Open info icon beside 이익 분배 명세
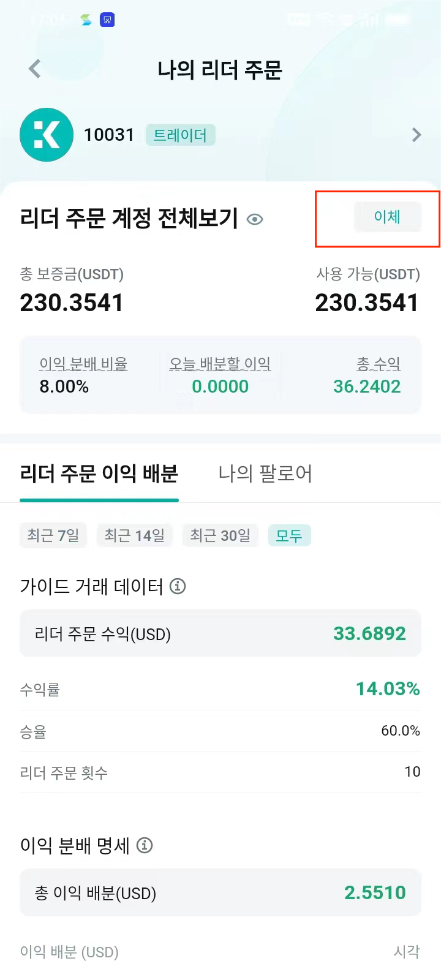Screen dimensions: 441x980 tap(145, 845)
